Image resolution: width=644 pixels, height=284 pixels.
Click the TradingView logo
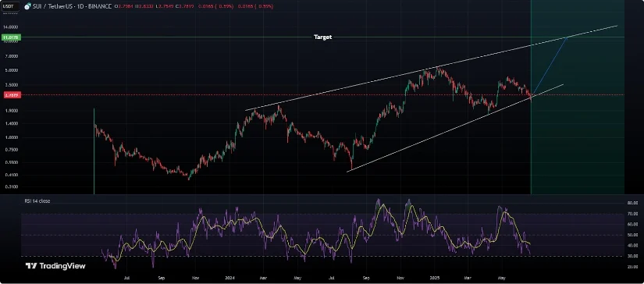tap(55, 266)
